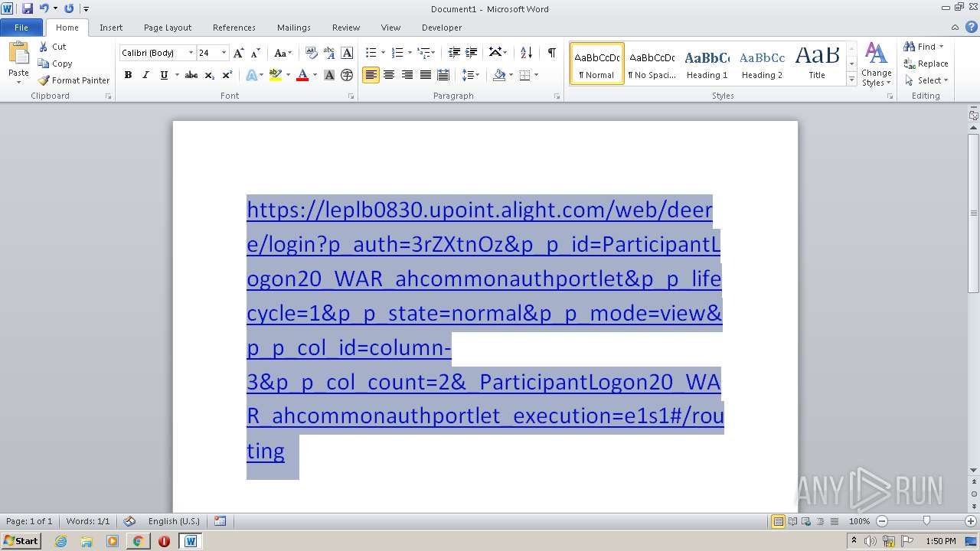
Task: Toggle Align Text Right
Action: click(x=407, y=75)
